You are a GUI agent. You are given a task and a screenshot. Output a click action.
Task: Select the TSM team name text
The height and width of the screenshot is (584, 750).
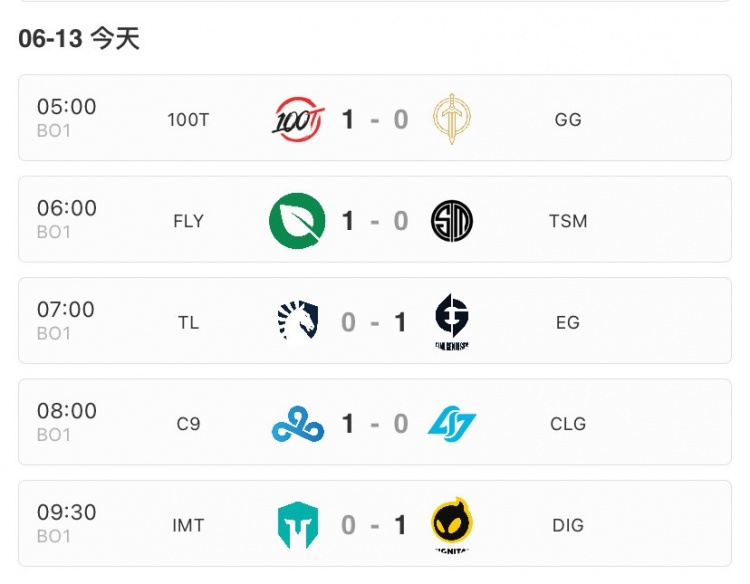tap(567, 221)
